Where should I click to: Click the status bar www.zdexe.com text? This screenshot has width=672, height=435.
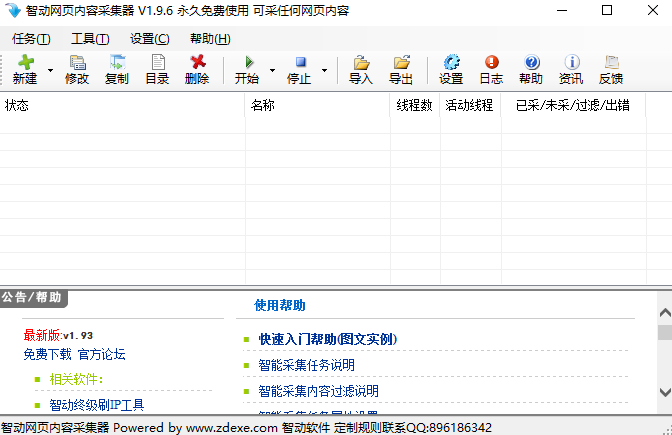tap(232, 428)
